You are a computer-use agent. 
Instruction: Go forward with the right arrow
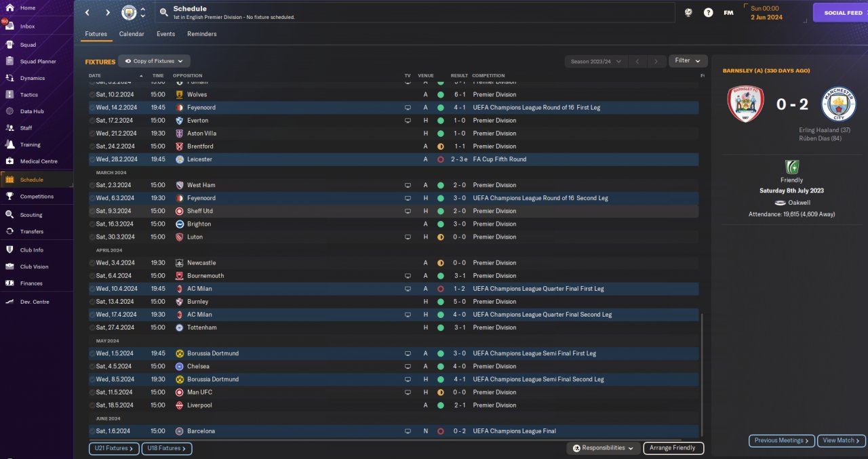click(x=108, y=12)
